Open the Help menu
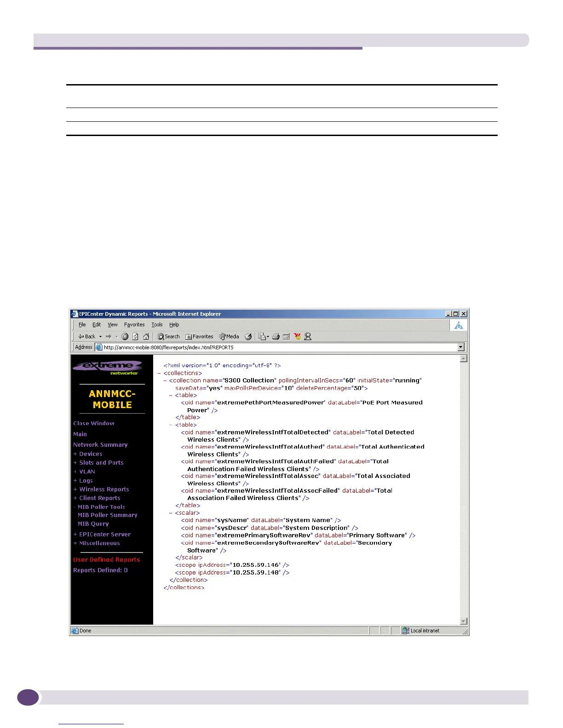Viewport: 563px width, 728px height. pos(174,324)
